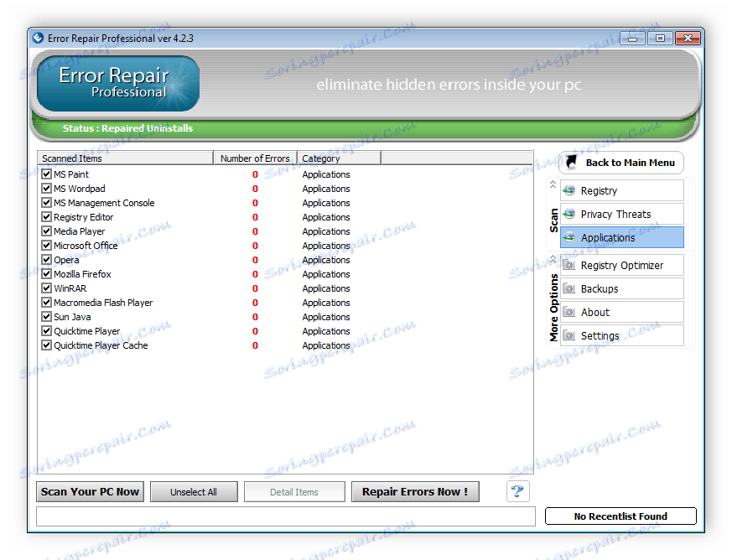Toggle the Registry Editor checkbox

[x=46, y=216]
